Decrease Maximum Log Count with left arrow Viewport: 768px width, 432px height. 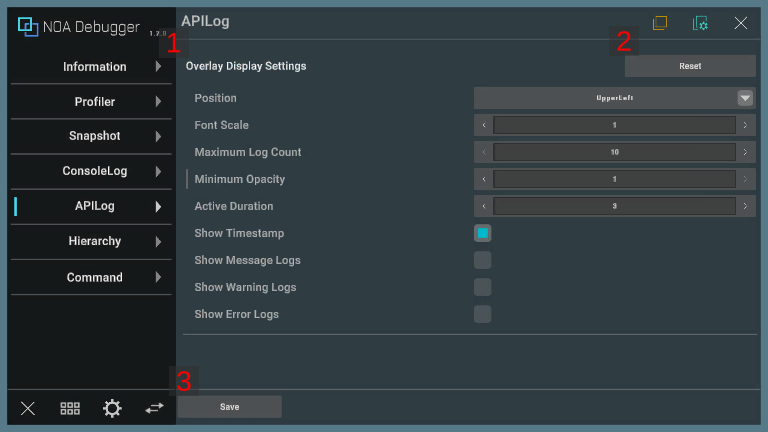click(483, 152)
